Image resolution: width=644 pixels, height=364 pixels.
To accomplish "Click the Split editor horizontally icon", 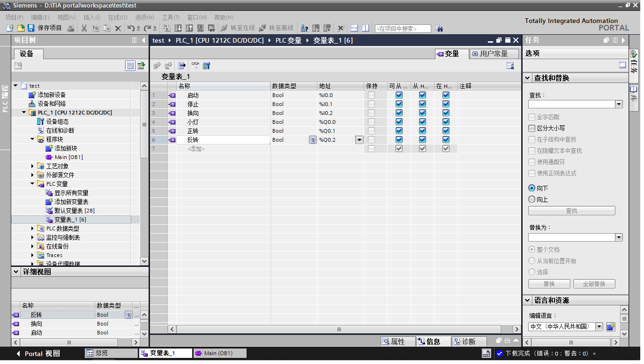I will pyautogui.click(x=354, y=28).
